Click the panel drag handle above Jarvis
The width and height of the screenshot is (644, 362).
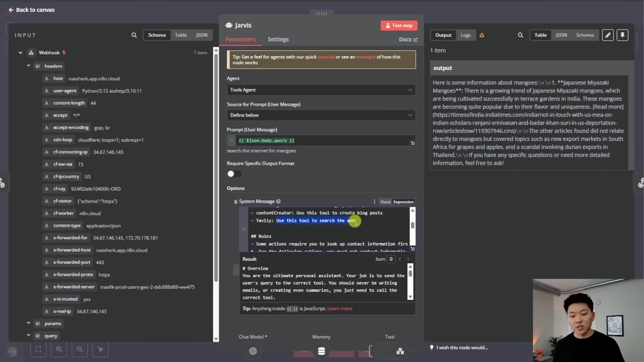pyautogui.click(x=321, y=13)
